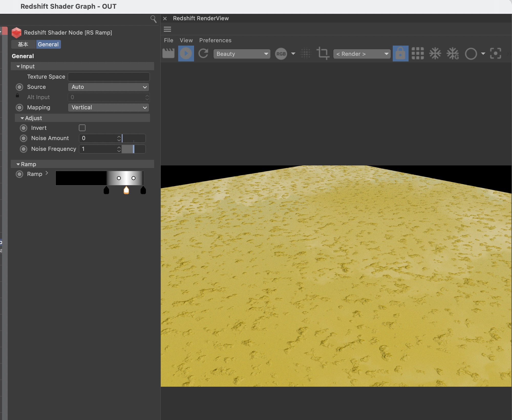Click the clapperboard render icon
The image size is (512, 420).
(x=168, y=54)
